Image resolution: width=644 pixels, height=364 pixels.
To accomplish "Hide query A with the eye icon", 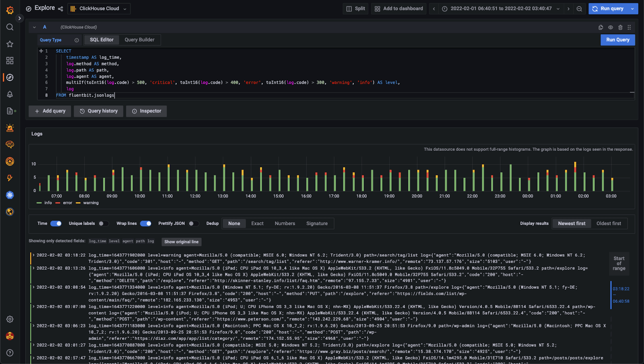I will tap(611, 27).
